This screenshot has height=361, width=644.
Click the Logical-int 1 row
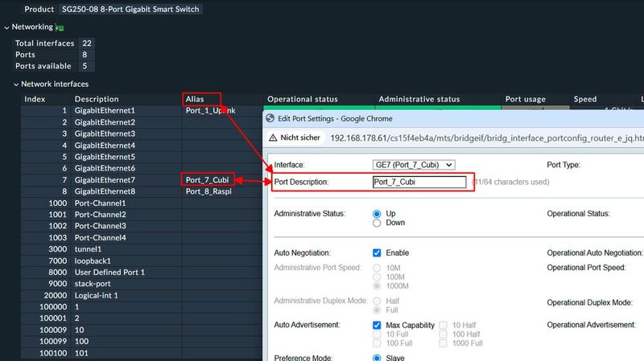(x=142, y=295)
